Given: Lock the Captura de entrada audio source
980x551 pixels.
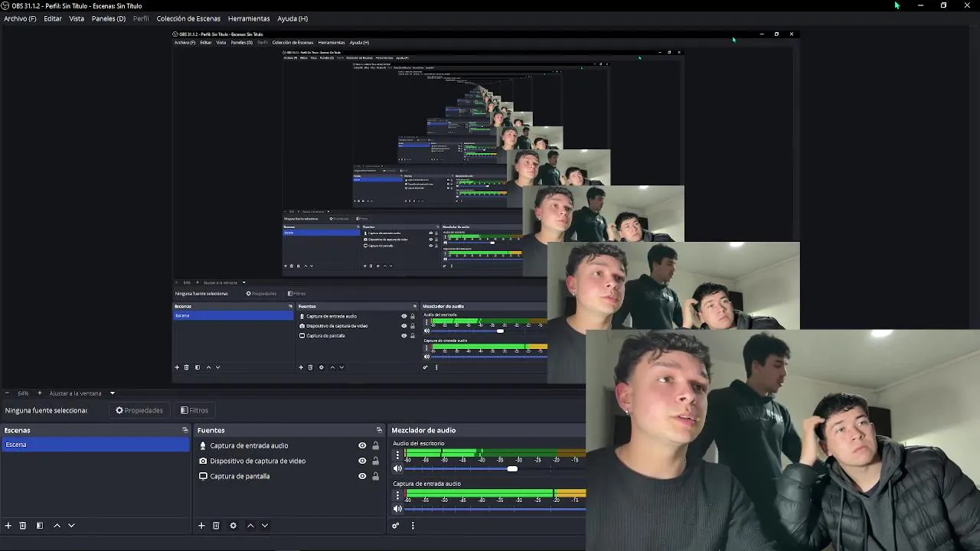Looking at the screenshot, I should pyautogui.click(x=375, y=445).
